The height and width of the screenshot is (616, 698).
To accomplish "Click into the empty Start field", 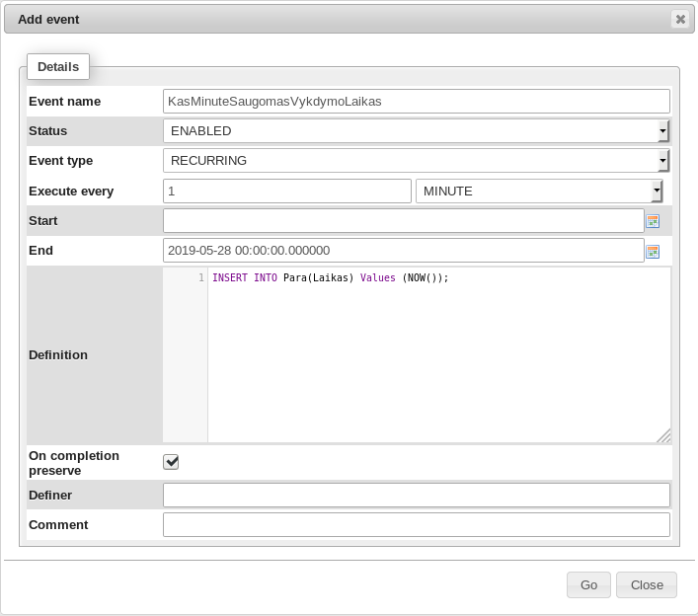I will [x=403, y=221].
